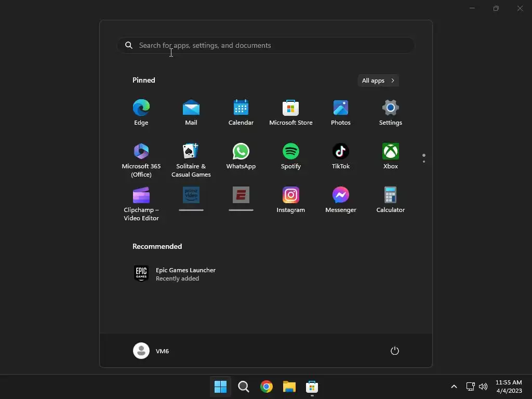
Task: Open Microsoft Store from pinned apps
Action: [291, 112]
